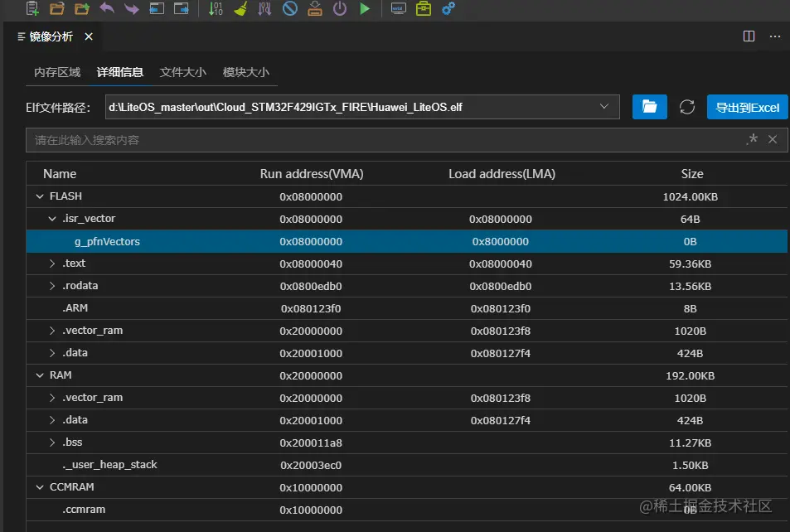
Task: Expand .vector_ram under FLASH
Action: point(52,331)
